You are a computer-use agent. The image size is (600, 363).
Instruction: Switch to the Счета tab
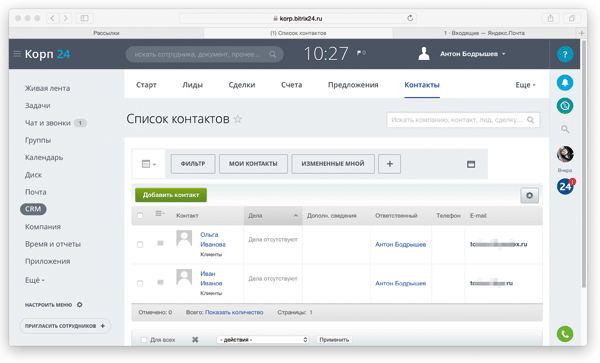pos(292,85)
